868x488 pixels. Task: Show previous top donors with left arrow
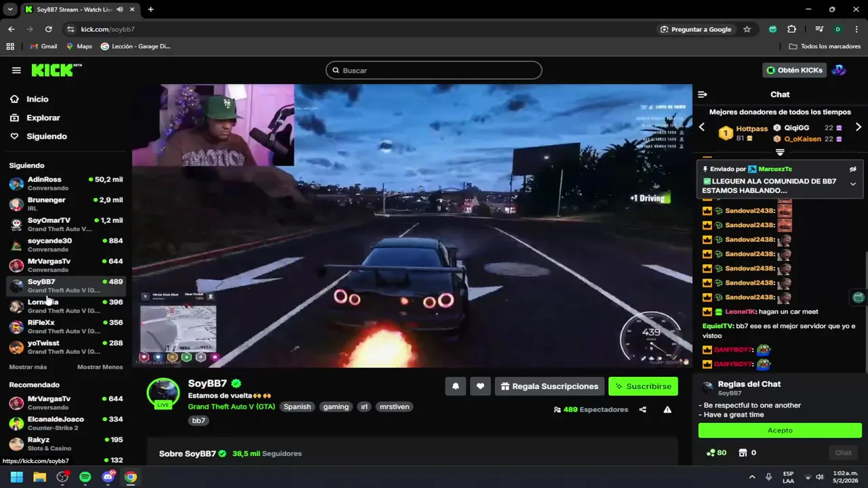coord(702,127)
